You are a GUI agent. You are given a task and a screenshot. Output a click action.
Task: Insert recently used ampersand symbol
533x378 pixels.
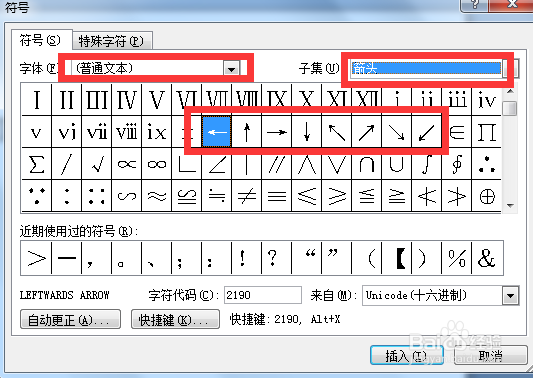coord(486,258)
